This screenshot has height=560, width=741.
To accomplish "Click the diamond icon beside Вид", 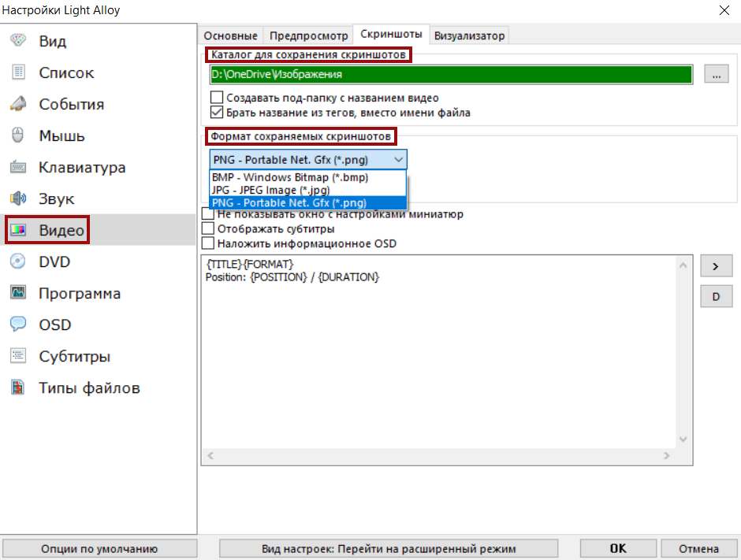I will click(x=18, y=41).
